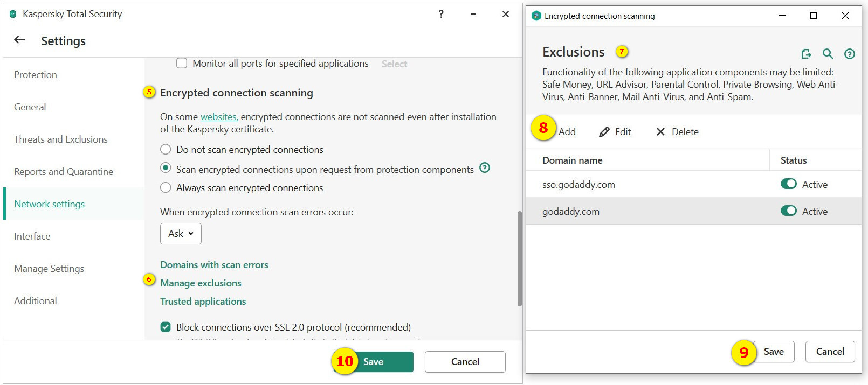Open the Ask scan errors dropdown
The image size is (868, 385).
[181, 234]
